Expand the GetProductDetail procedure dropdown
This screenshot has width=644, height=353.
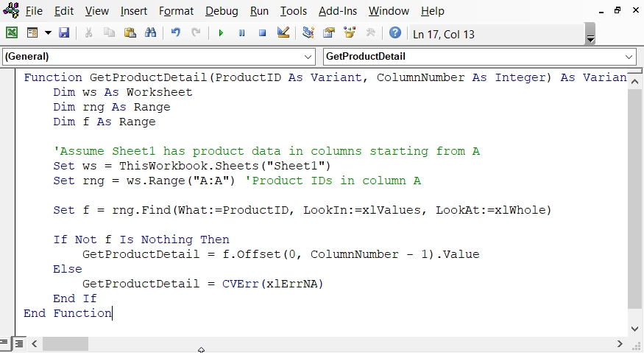[629, 57]
